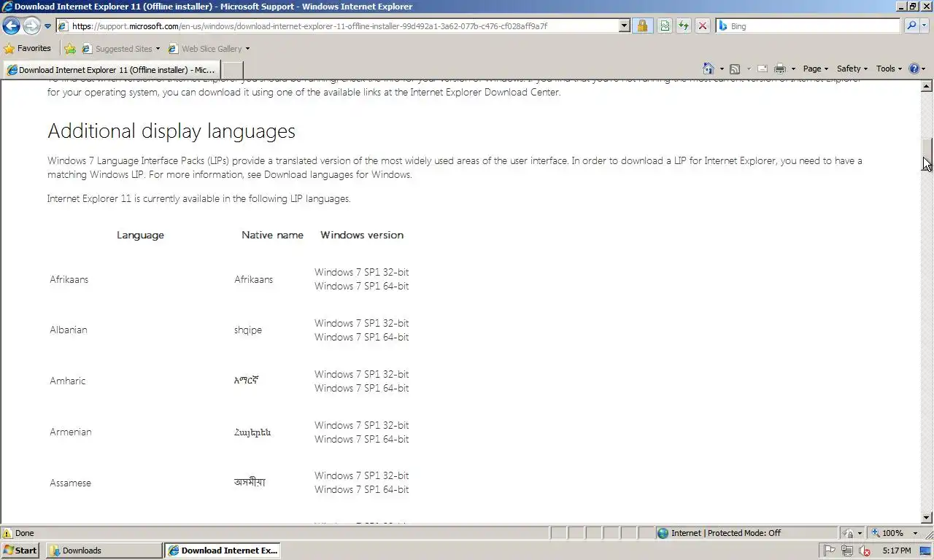Click the magnifier search button
The width and height of the screenshot is (934, 560).
point(911,26)
